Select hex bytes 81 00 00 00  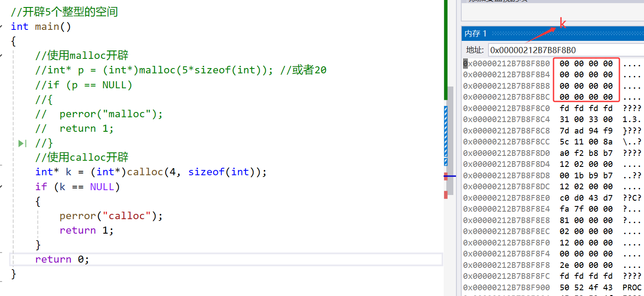pyautogui.click(x=586, y=220)
